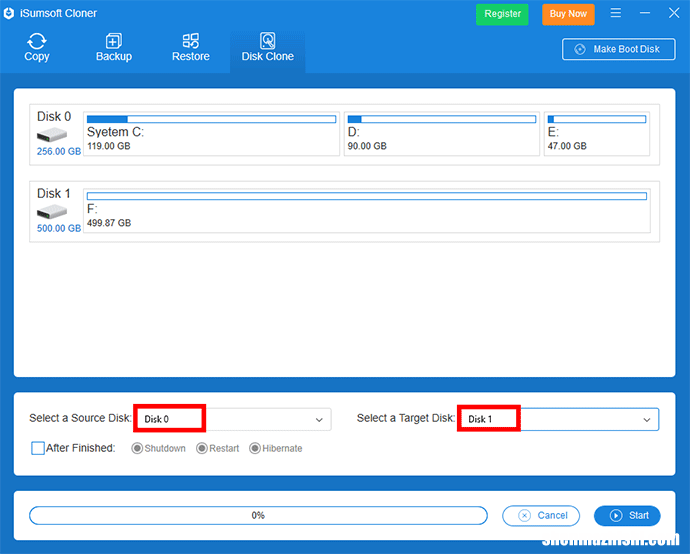This screenshot has width=690, height=554.
Task: Select the F: 499.87 GB partition
Action: pyautogui.click(x=367, y=211)
